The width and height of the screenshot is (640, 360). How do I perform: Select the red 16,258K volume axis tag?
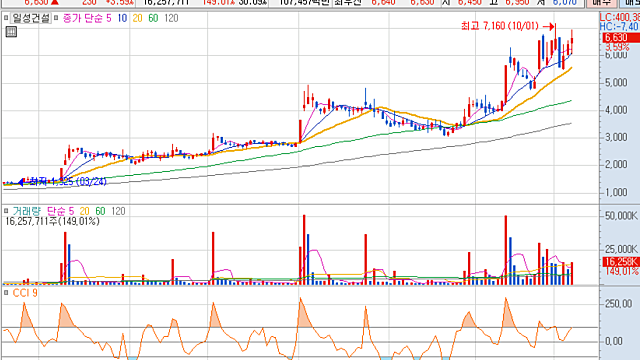point(620,262)
